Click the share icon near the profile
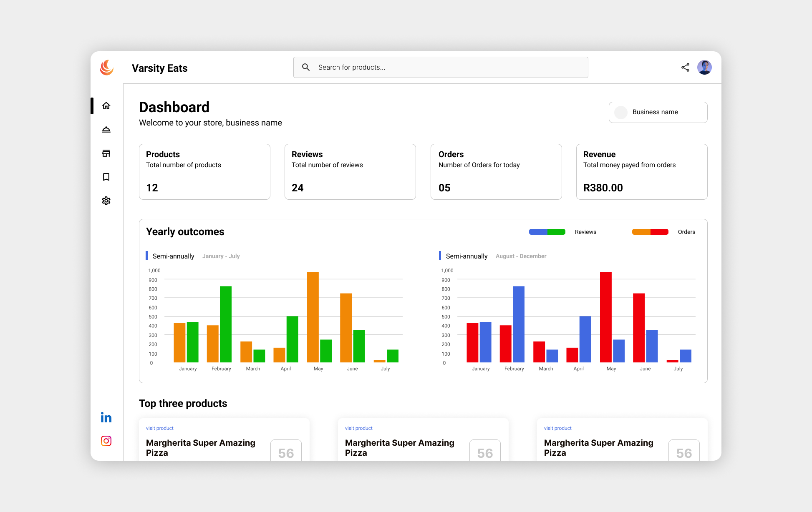This screenshot has width=812, height=512. pyautogui.click(x=685, y=67)
